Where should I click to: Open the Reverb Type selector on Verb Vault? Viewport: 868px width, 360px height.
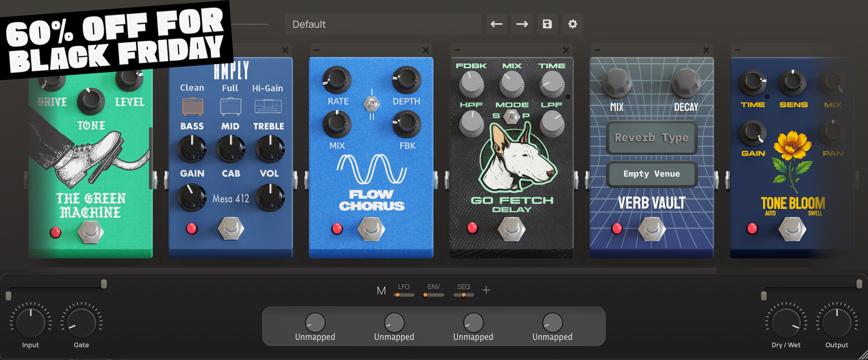point(651,138)
